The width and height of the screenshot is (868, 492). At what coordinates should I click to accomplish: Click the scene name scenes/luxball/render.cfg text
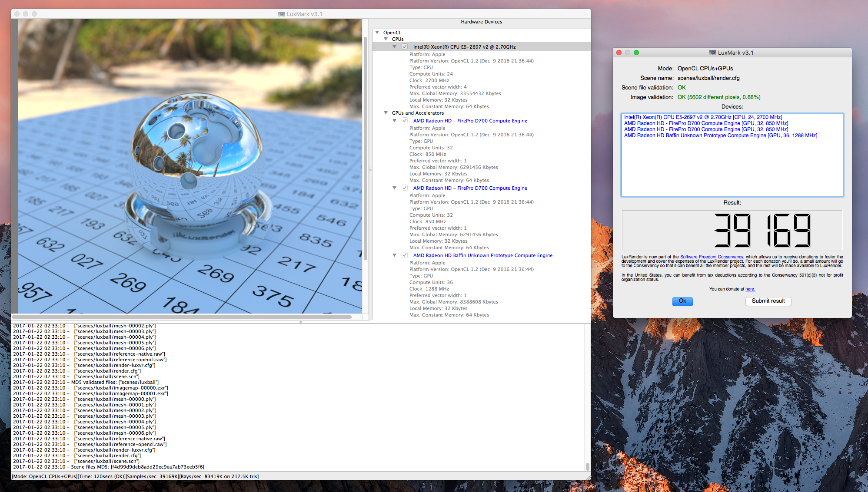point(708,78)
